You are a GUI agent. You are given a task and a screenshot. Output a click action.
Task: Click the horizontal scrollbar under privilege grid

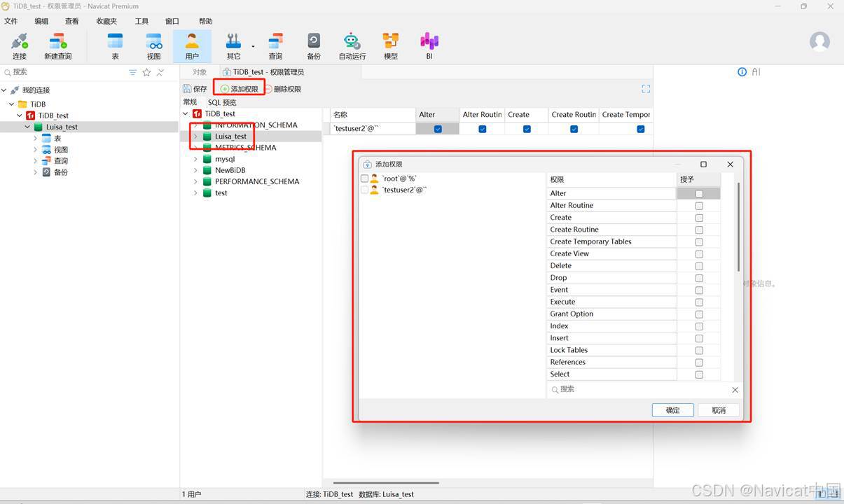[386, 482]
